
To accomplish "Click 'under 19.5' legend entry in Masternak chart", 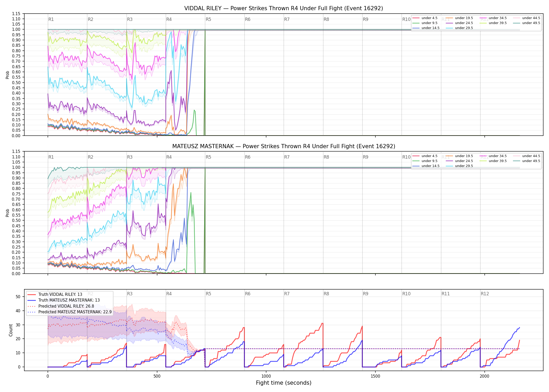I will (x=459, y=156).
